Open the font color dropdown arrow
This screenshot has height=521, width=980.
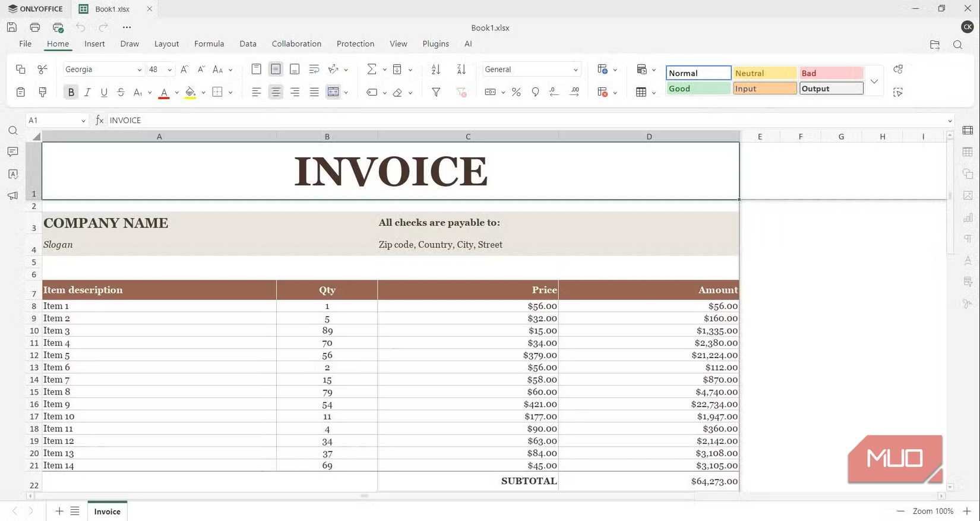177,93
